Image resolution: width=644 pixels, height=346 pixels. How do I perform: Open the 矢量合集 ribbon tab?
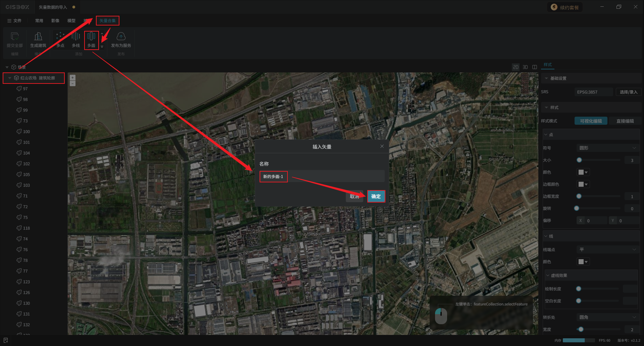[108, 21]
